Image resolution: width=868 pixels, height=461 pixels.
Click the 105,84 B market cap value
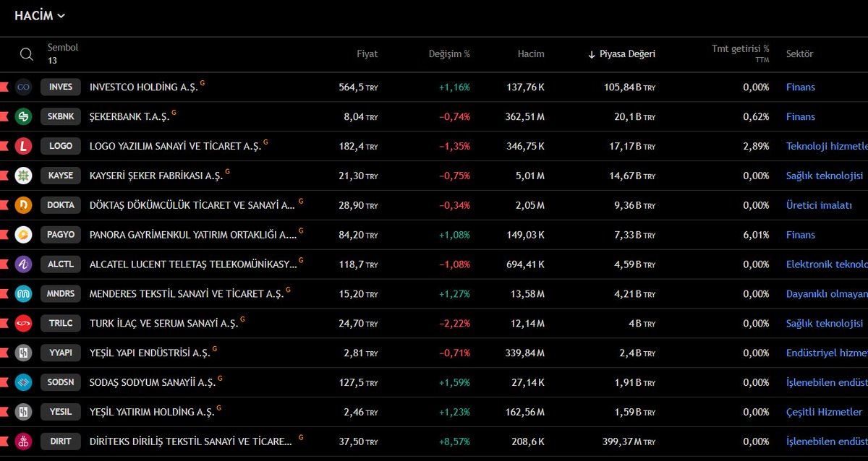(630, 87)
